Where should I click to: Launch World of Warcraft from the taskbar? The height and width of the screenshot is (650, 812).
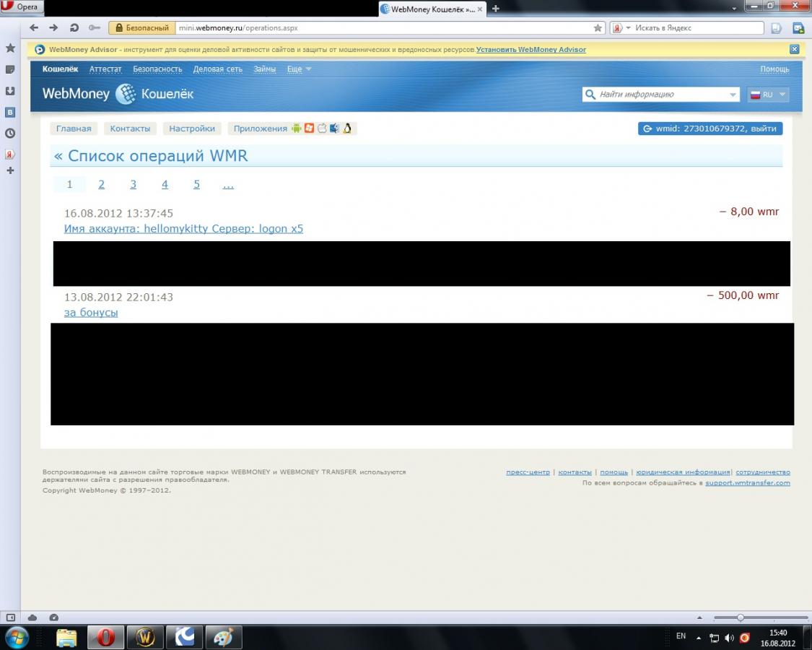click(145, 637)
